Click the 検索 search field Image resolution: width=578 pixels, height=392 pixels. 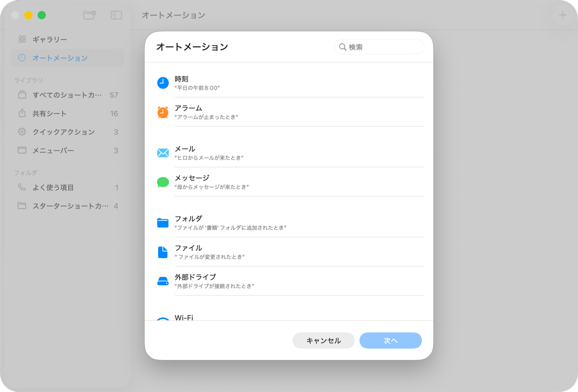[x=379, y=47]
